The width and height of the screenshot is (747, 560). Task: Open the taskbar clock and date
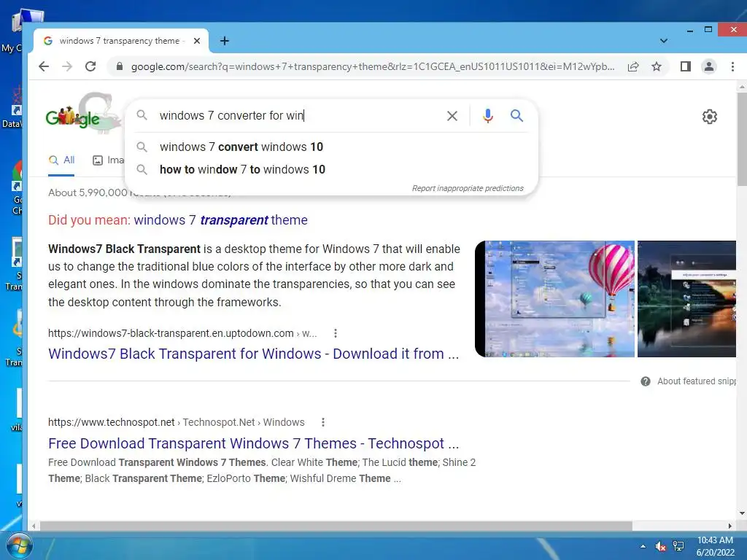click(715, 546)
